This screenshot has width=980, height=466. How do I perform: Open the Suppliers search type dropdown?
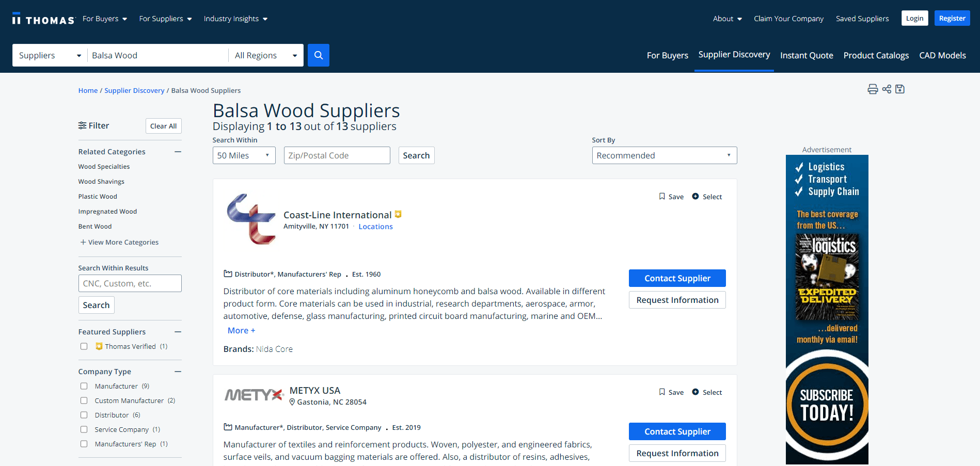pos(50,55)
